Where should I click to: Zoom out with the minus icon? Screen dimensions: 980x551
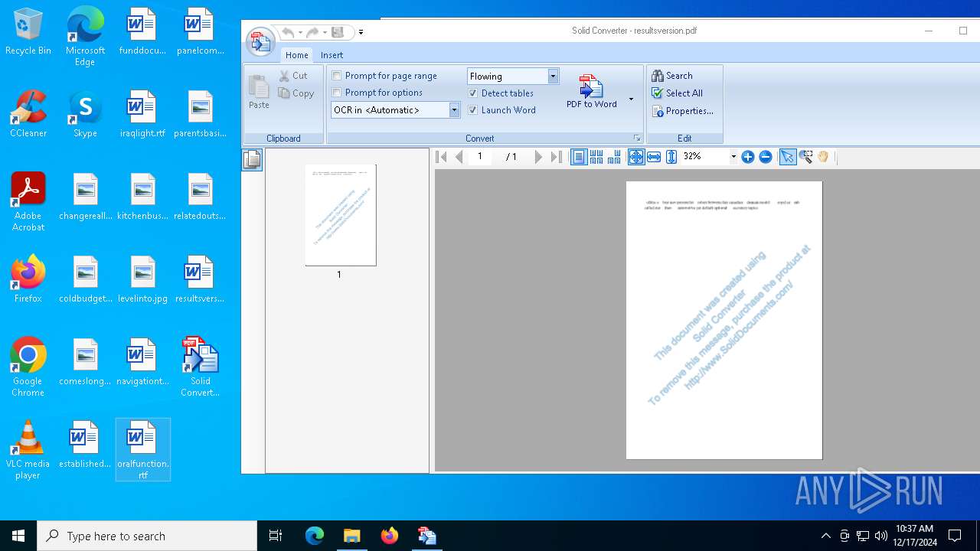pos(766,157)
